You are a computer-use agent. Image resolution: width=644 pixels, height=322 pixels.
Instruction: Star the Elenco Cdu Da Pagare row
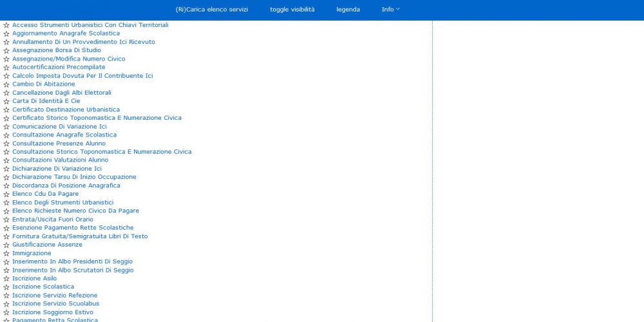pyautogui.click(x=6, y=194)
